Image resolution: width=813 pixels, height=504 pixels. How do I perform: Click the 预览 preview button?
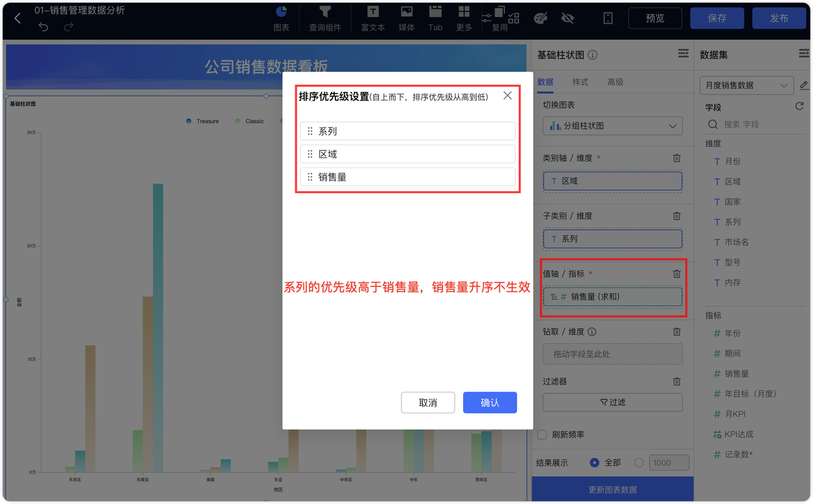pyautogui.click(x=655, y=18)
